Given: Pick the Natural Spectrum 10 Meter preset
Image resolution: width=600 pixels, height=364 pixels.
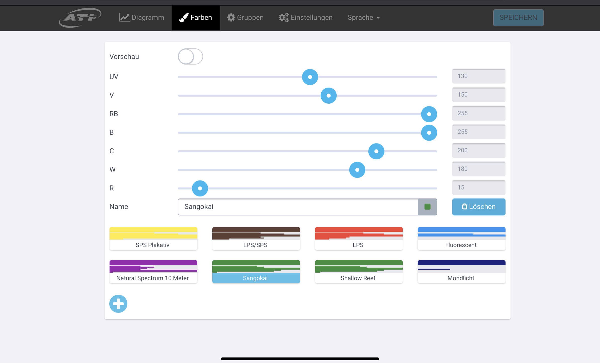Looking at the screenshot, I should (x=153, y=272).
